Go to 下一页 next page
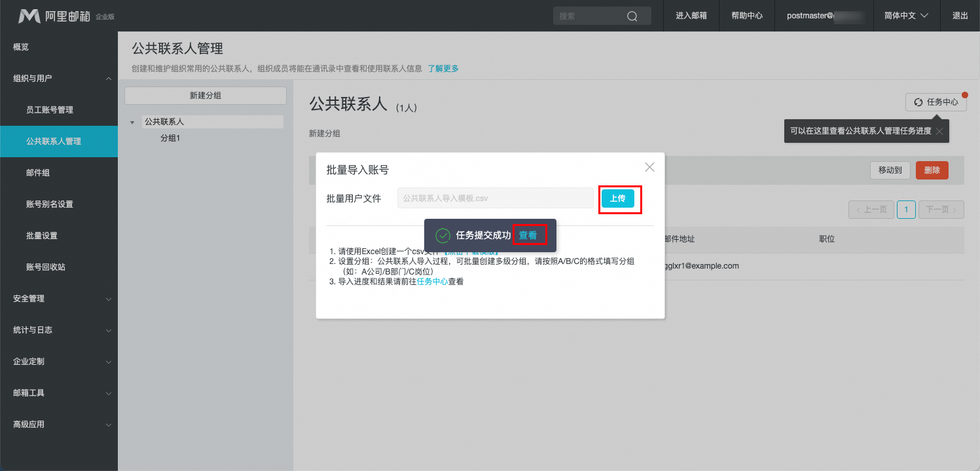The image size is (980, 471). [x=941, y=210]
